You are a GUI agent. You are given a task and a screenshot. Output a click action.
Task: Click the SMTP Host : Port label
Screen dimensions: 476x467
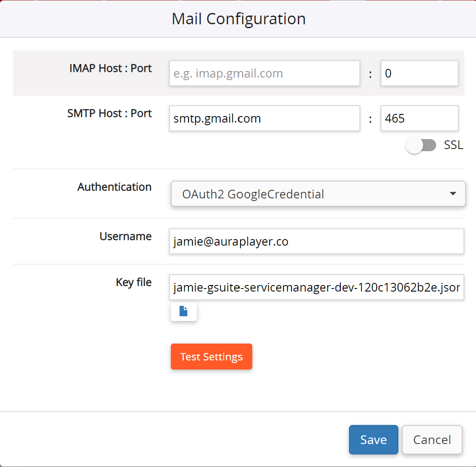point(109,113)
